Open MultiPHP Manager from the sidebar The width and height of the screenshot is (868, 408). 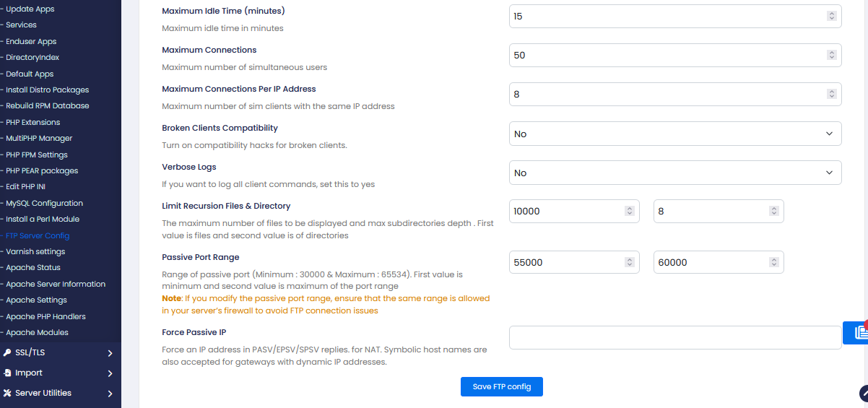tap(39, 138)
